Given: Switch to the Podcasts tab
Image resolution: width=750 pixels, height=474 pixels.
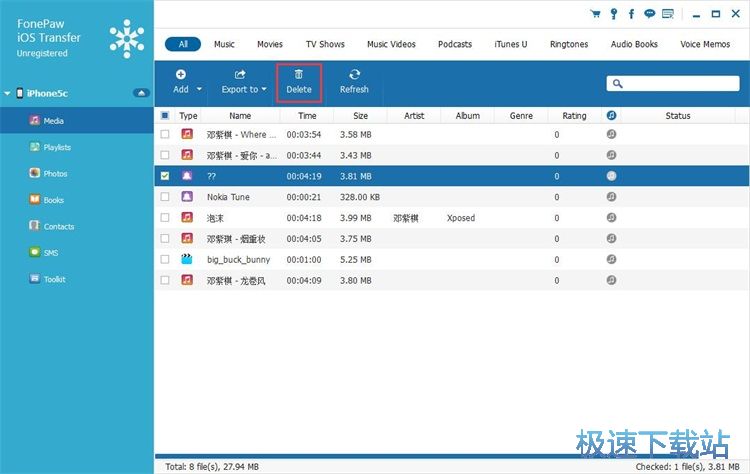Looking at the screenshot, I should click(455, 44).
